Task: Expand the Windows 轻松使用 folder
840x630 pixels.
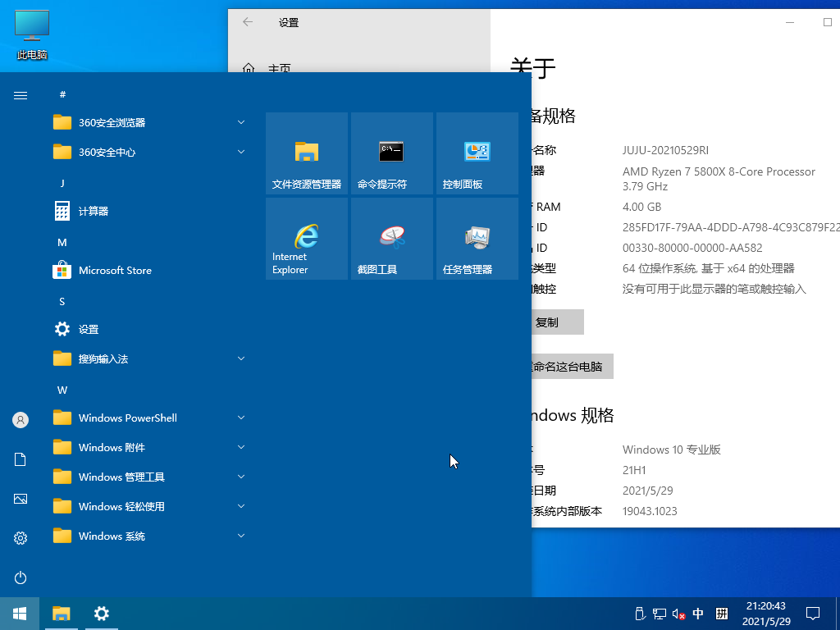Action: [x=149, y=506]
